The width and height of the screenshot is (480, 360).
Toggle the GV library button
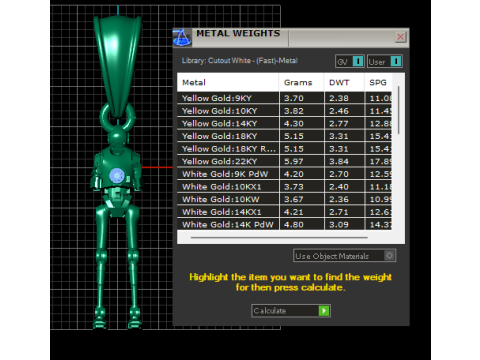(350, 61)
